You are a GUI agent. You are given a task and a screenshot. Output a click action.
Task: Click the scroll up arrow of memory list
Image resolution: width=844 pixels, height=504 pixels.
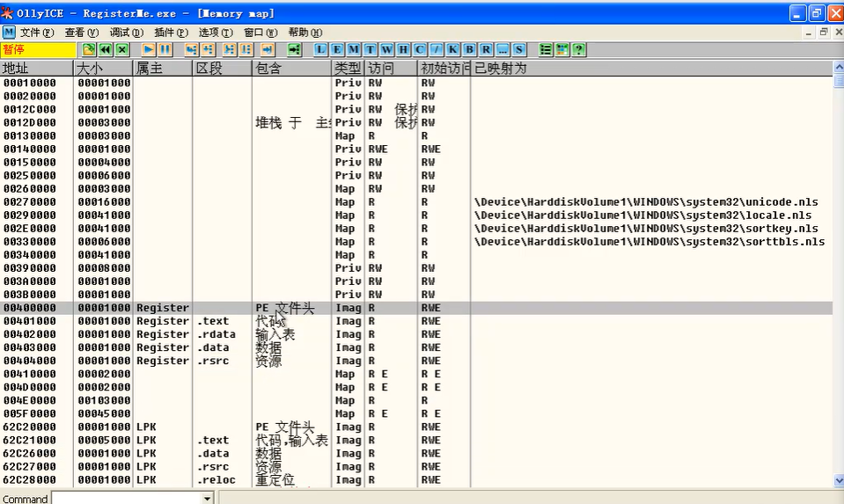(x=839, y=67)
